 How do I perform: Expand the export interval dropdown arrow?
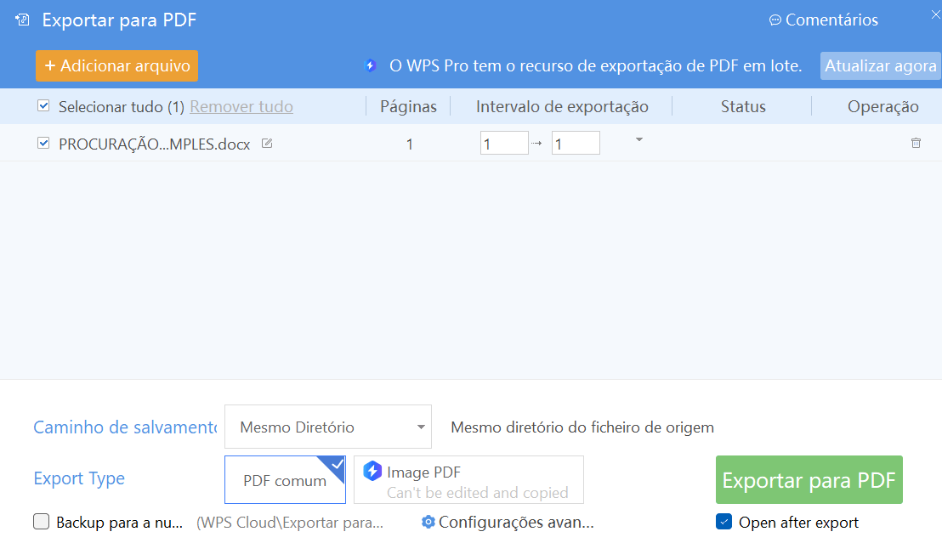639,140
